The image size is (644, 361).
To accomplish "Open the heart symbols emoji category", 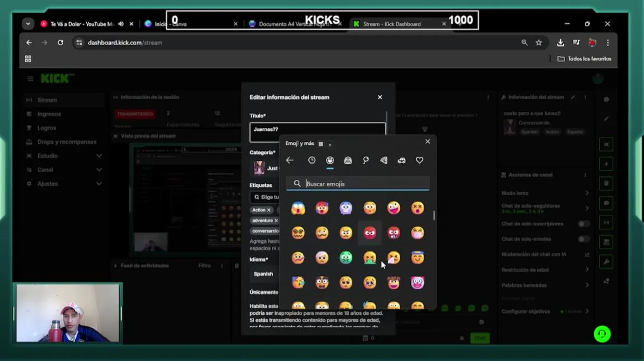I will pyautogui.click(x=420, y=160).
